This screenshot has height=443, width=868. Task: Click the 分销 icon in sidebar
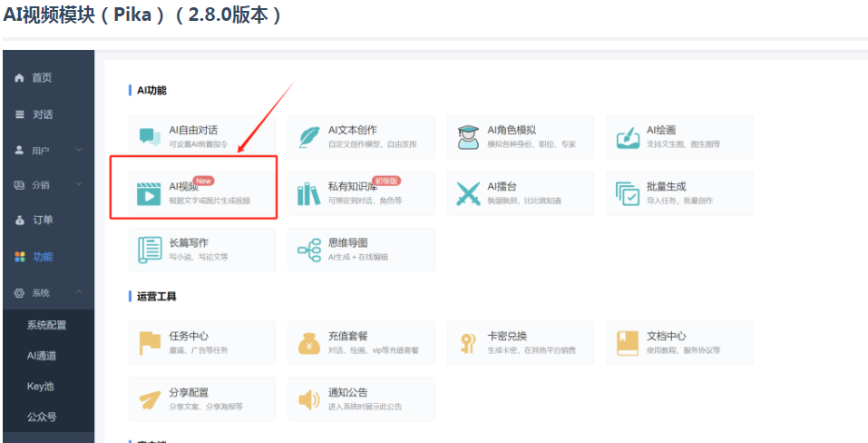pyautogui.click(x=19, y=185)
